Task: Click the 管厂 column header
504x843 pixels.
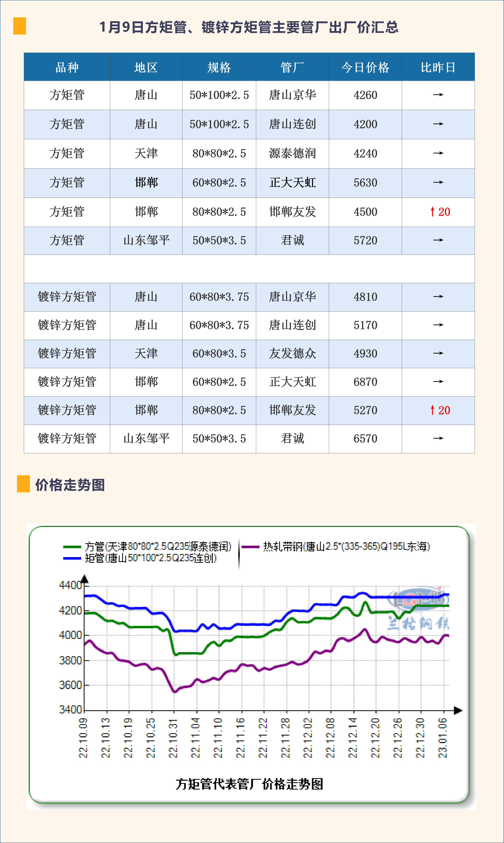Action: coord(292,67)
